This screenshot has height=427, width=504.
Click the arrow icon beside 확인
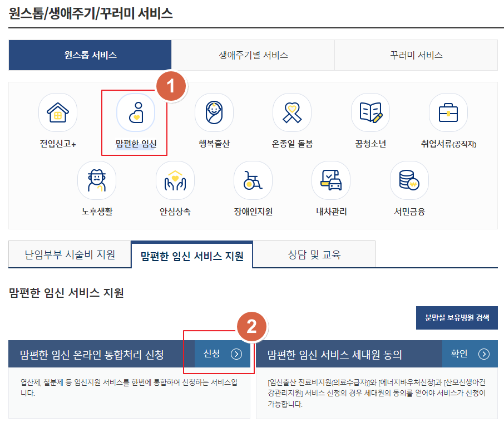pyautogui.click(x=484, y=354)
